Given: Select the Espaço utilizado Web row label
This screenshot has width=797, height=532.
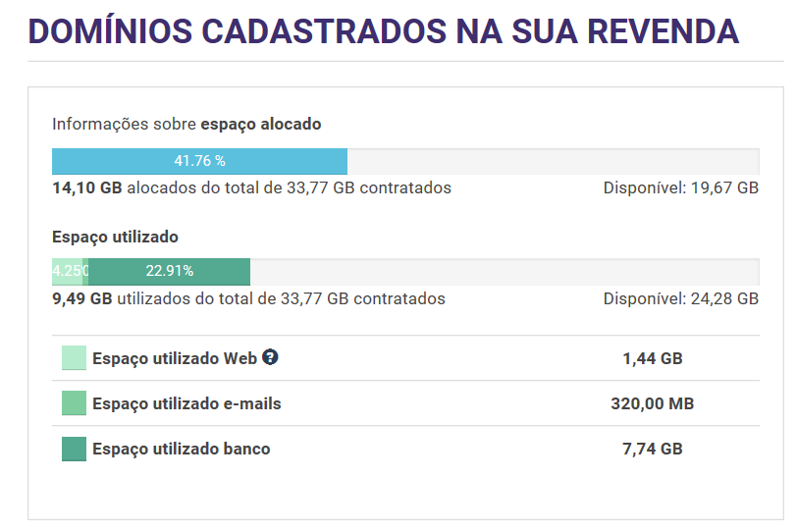Looking at the screenshot, I should point(174,359).
